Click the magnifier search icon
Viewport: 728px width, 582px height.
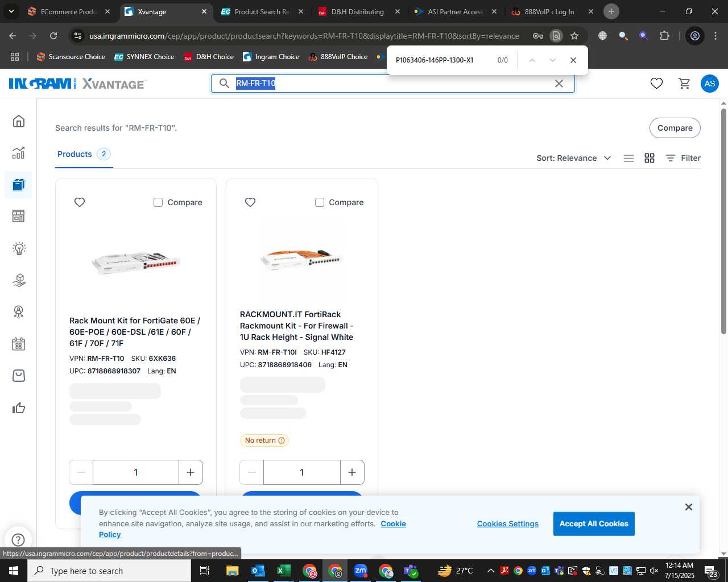[x=224, y=84]
